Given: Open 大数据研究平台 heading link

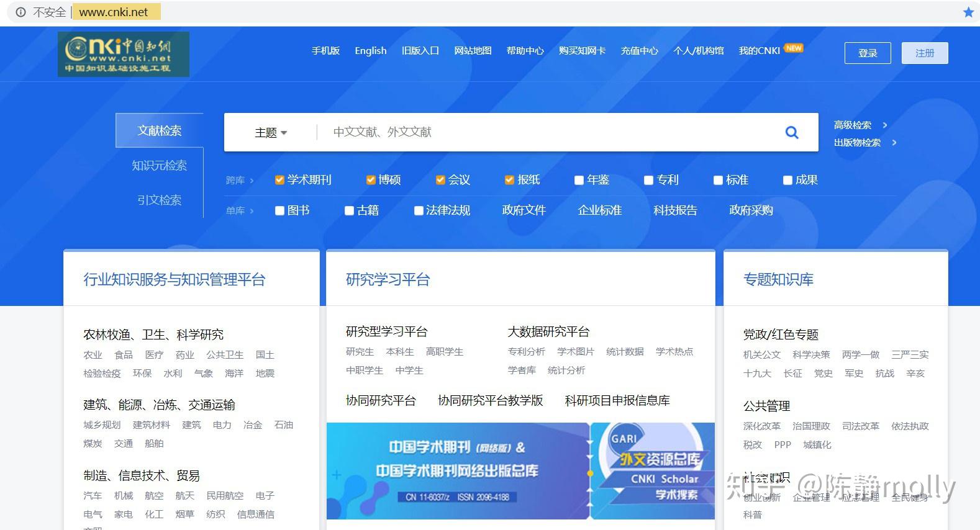Looking at the screenshot, I should click(548, 332).
